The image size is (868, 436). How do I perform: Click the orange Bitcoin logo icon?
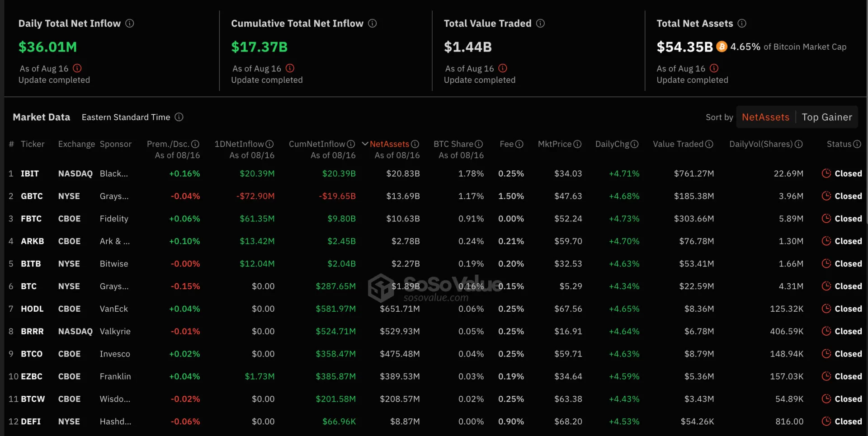tap(722, 47)
